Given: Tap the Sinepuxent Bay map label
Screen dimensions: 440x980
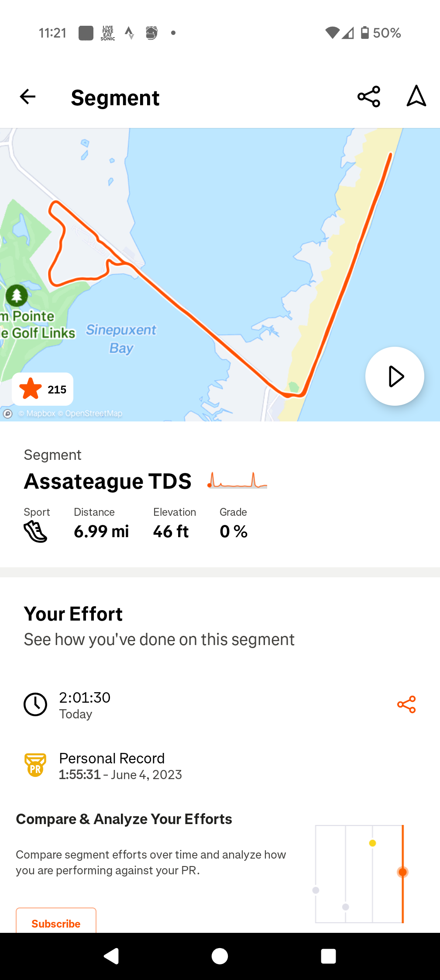Looking at the screenshot, I should click(x=121, y=338).
